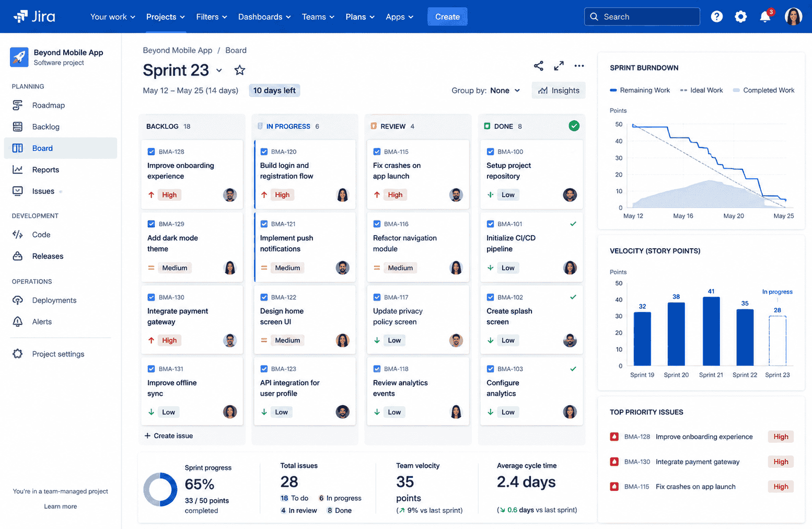Expand the Teams menu
Viewport: 812px width, 529px height.
(318, 17)
